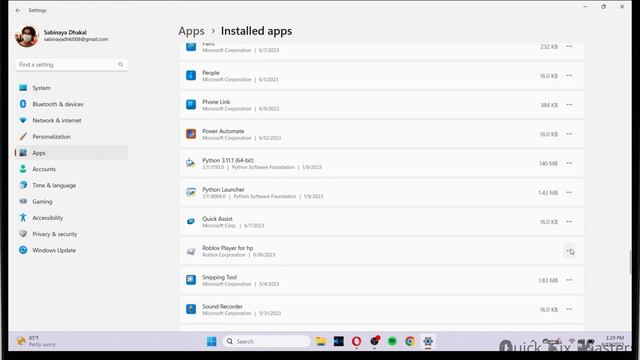Click in the Find a setting search box
The height and width of the screenshot is (360, 640).
pos(71,64)
